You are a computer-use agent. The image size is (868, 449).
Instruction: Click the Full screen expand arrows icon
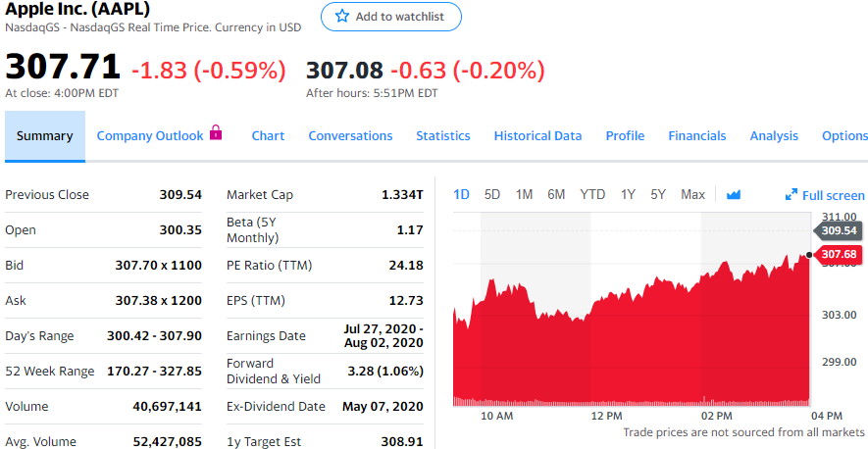[791, 195]
